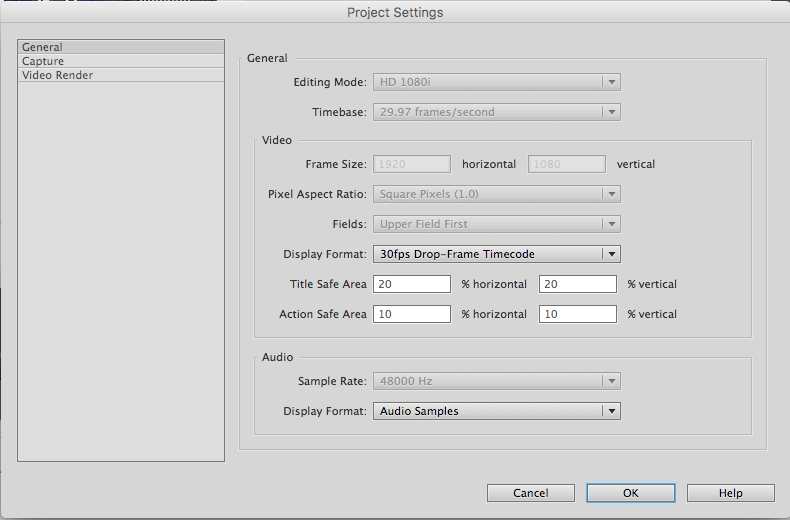The image size is (790, 520).
Task: Click Title Safe Area horizontal field
Action: click(x=412, y=284)
